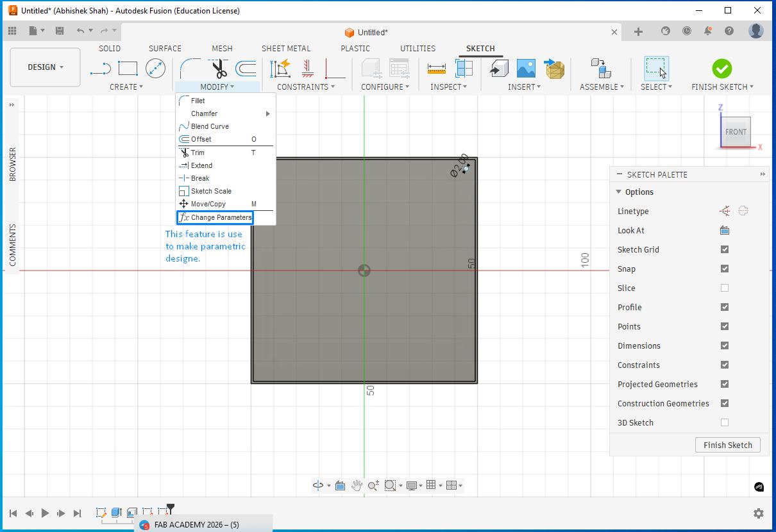
Task: Open the DESIGN workspace dropdown
Action: pyautogui.click(x=45, y=67)
